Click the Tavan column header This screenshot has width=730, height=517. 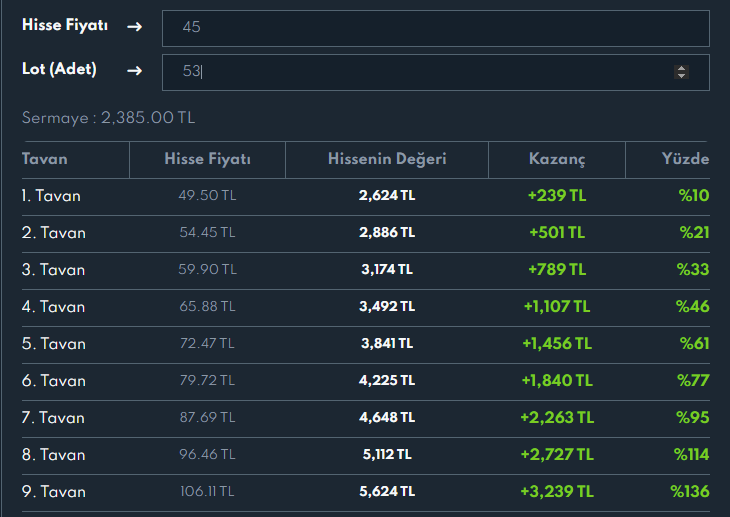(45, 159)
